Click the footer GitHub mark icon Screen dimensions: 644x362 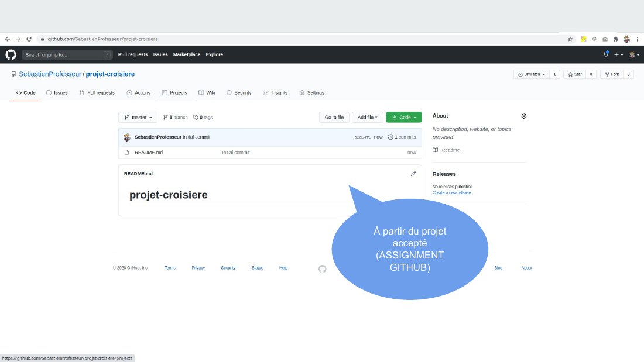coord(323,269)
